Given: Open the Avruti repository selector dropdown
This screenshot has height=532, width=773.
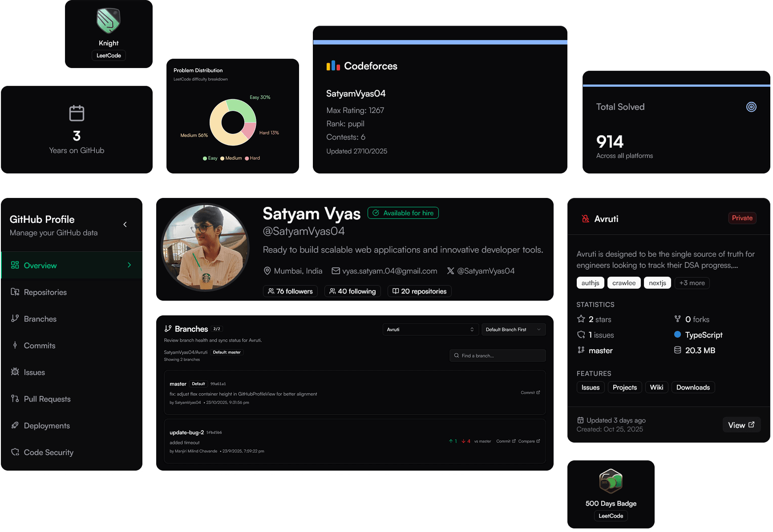Looking at the screenshot, I should coord(430,329).
